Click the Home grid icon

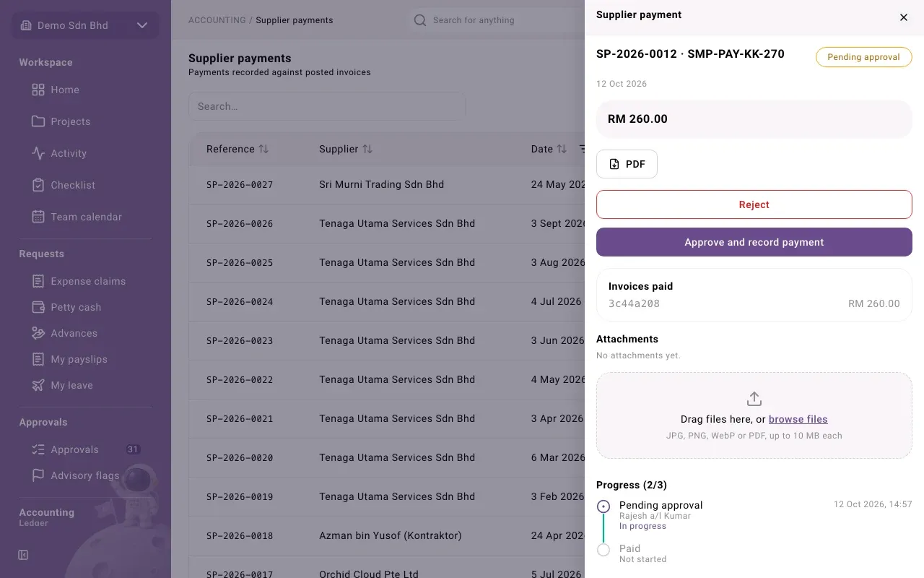coord(38,90)
